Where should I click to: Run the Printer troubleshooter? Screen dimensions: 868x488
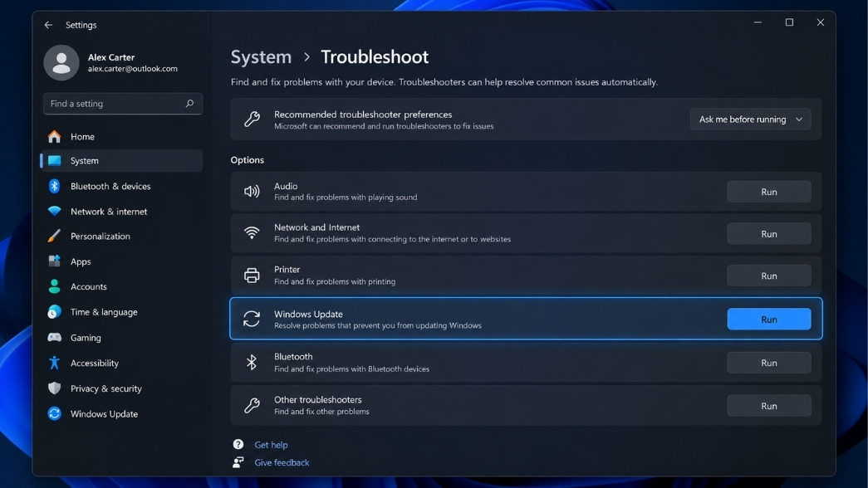[x=769, y=276]
